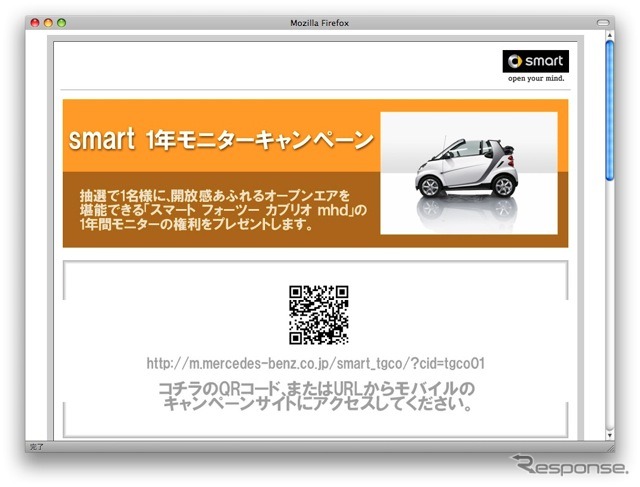Click the 1年間モニターの権利をプレゼントします line
The width and height of the screenshot is (640, 487).
tap(196, 224)
